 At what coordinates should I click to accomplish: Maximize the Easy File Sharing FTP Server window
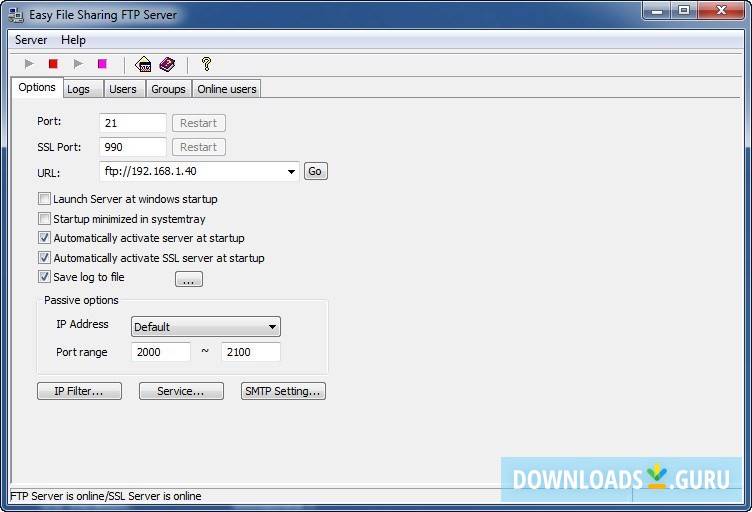683,11
